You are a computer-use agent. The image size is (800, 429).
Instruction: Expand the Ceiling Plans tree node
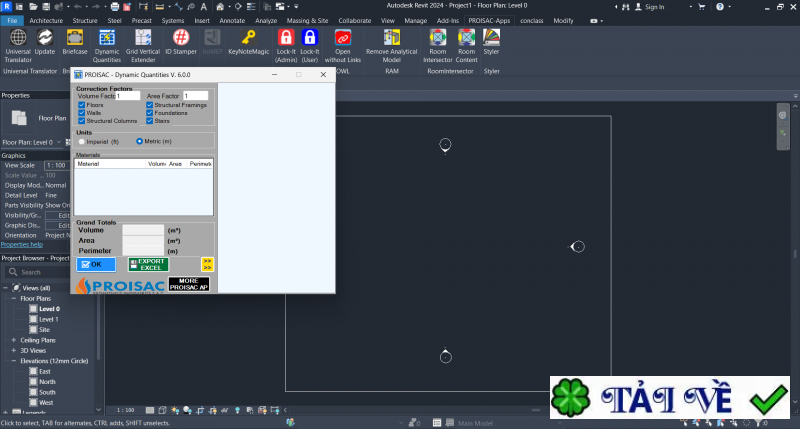(x=15, y=340)
